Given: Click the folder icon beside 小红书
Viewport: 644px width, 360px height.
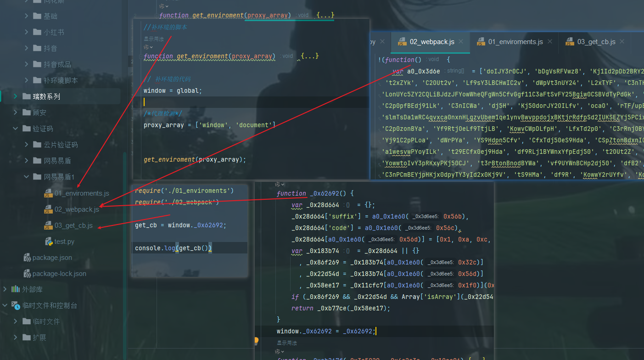Looking at the screenshot, I should 37,32.
